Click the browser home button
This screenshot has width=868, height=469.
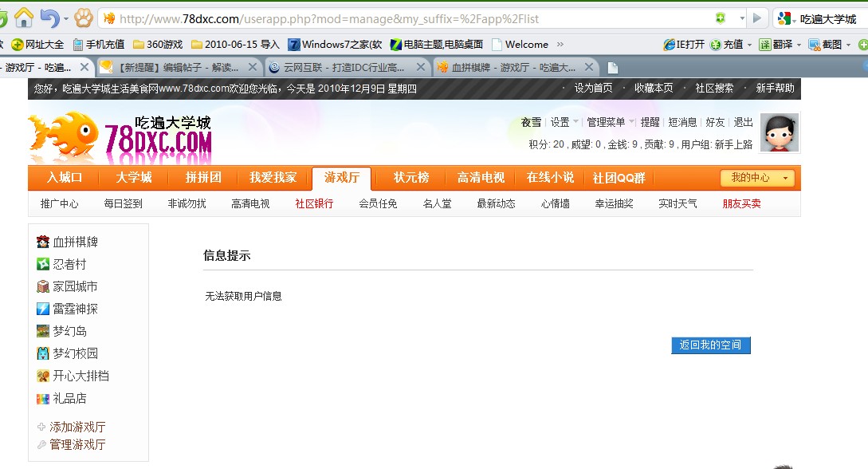pos(24,18)
